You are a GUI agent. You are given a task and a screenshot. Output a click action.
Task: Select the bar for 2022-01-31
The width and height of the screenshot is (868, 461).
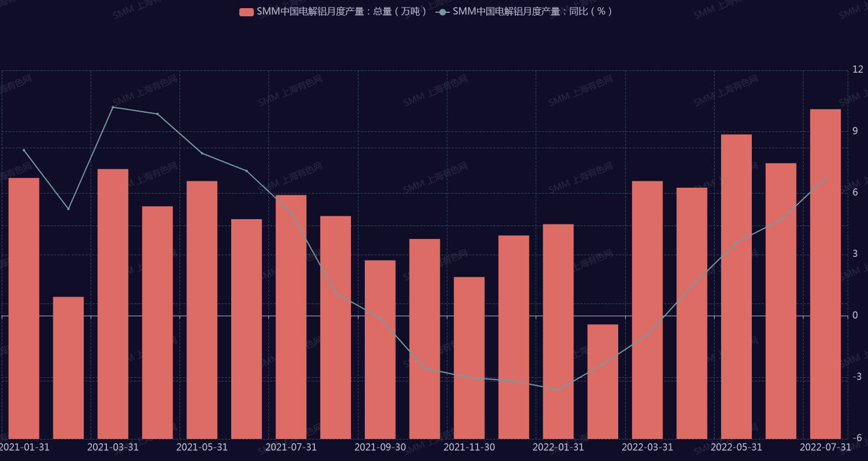pyautogui.click(x=558, y=331)
